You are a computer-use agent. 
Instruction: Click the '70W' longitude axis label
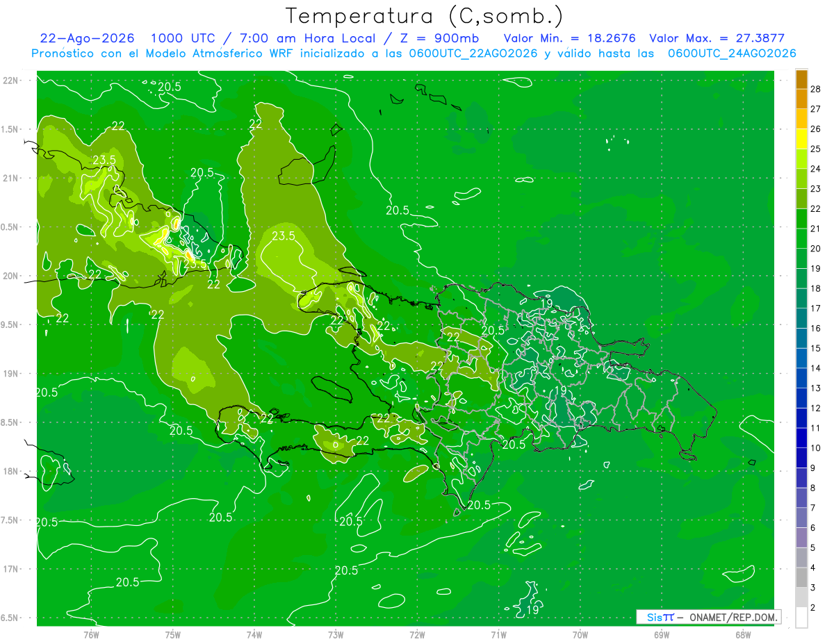point(580,634)
